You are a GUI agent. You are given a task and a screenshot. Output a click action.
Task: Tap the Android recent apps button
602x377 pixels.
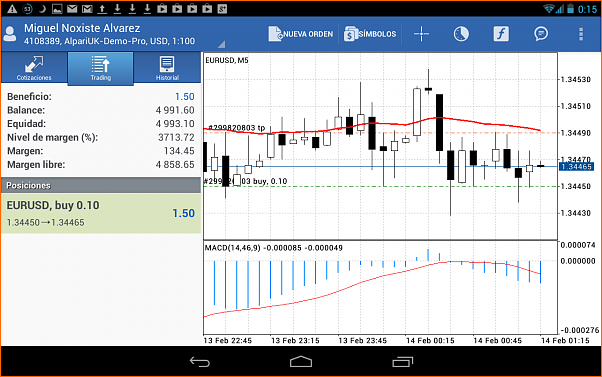click(x=402, y=362)
